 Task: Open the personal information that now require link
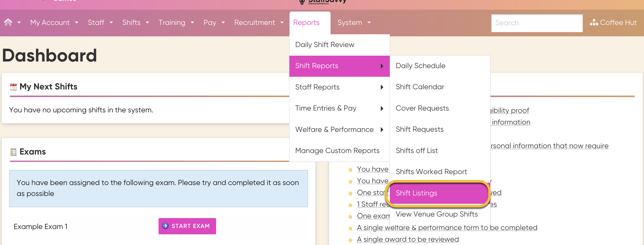point(550,146)
